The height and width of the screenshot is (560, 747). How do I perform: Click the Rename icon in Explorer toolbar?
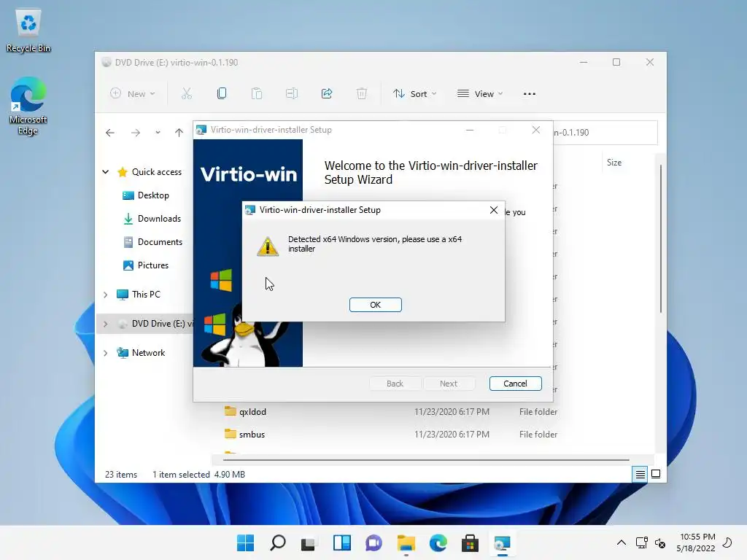[292, 94]
